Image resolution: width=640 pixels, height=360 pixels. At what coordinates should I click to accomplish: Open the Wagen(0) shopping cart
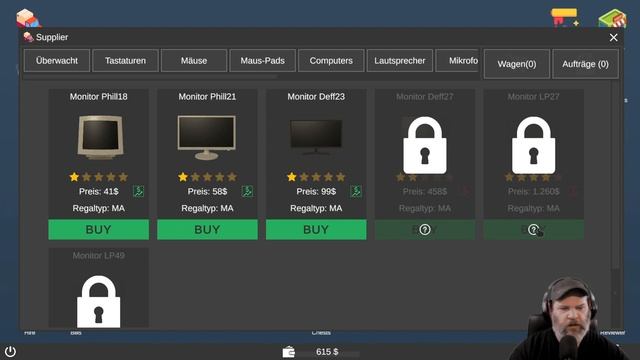pos(517,64)
